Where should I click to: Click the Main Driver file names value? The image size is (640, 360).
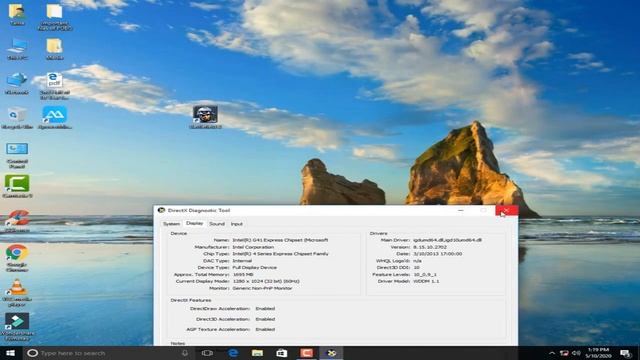coord(447,240)
